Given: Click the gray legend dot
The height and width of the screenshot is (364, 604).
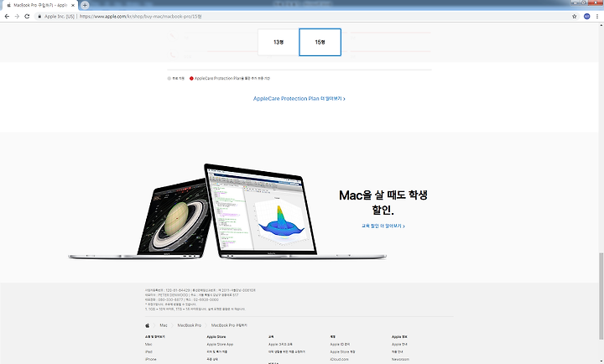Looking at the screenshot, I should 169,78.
